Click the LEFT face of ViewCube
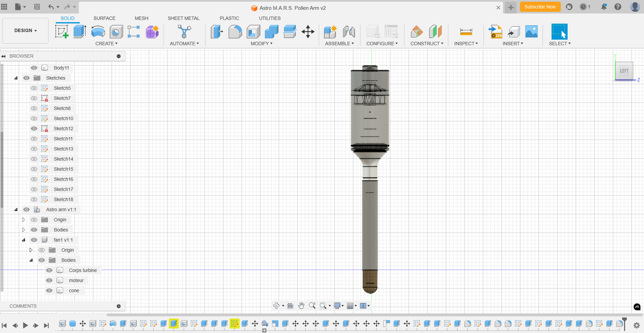Screen dimensions: 644x333 (x=624, y=71)
